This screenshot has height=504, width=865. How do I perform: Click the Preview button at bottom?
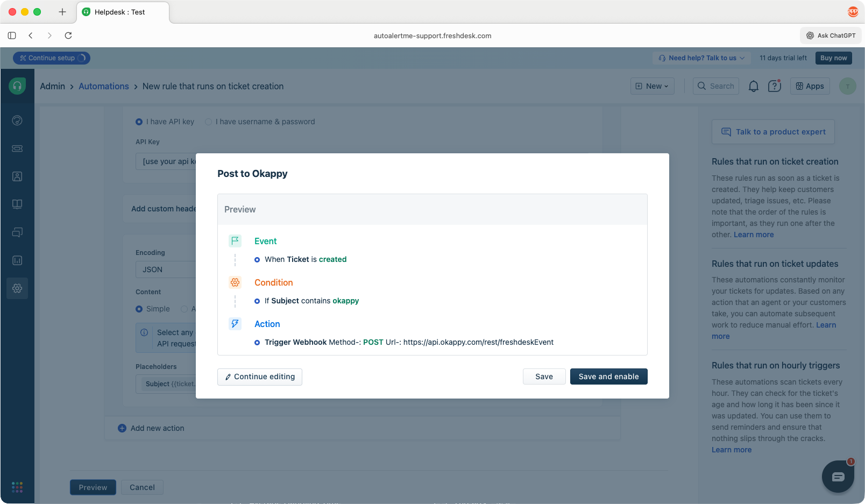93,487
